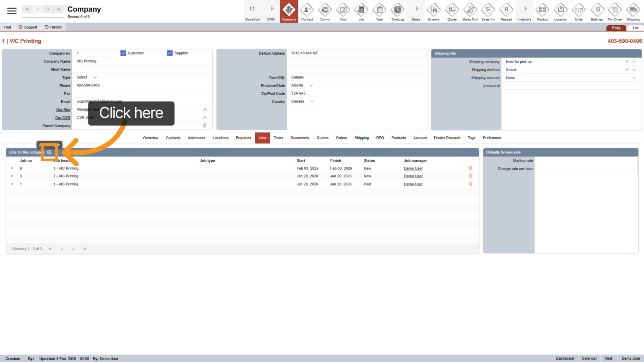Viewport: 644px width, 362px height.
Task: Click the History button
Action: click(53, 27)
